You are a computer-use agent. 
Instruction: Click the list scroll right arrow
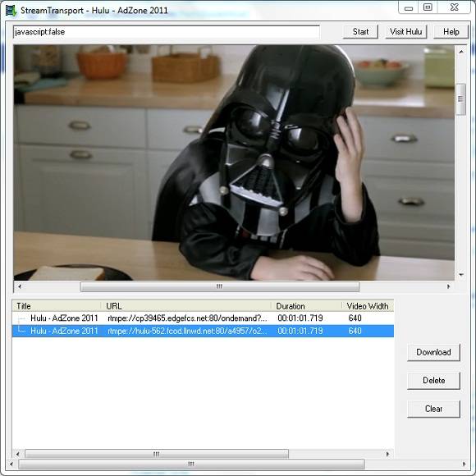click(387, 454)
